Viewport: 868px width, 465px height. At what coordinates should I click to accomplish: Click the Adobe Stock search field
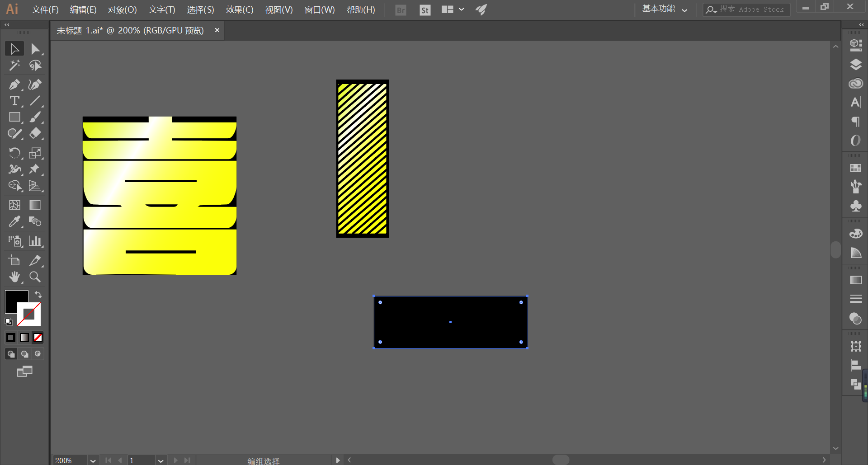click(x=746, y=9)
